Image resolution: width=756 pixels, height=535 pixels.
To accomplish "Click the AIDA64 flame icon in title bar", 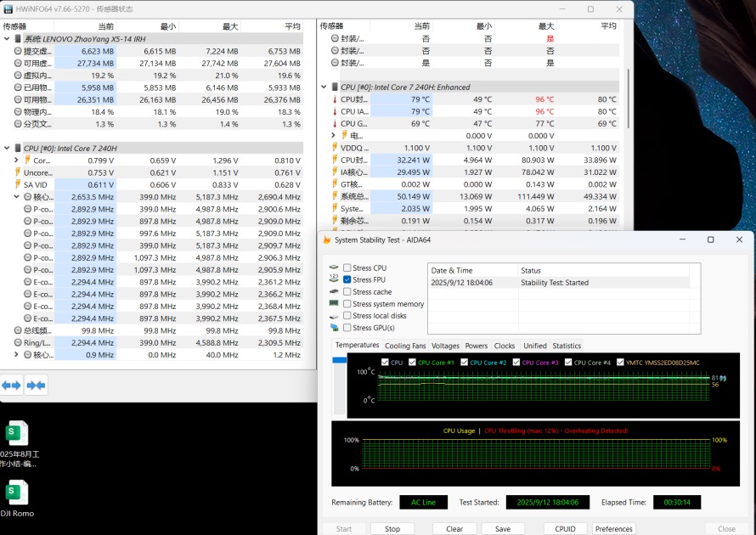I will (327, 239).
